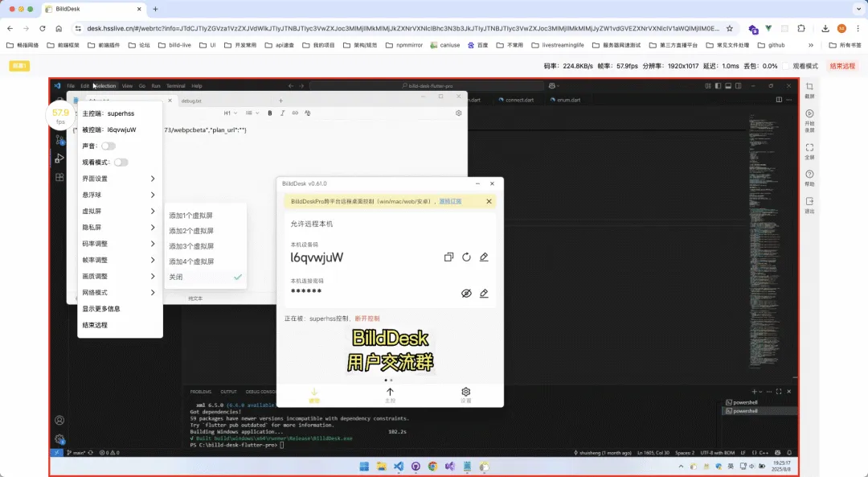Select 添加4个虚拟屏 from the submenu

click(x=206, y=261)
